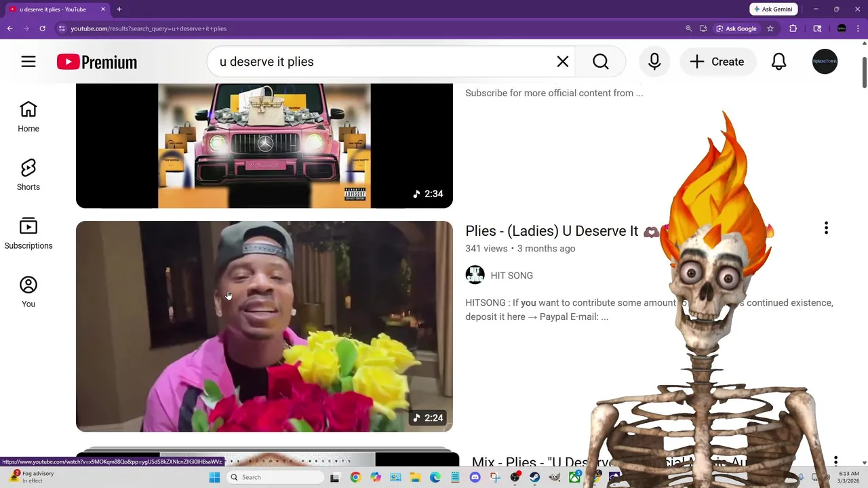Open the Chrome three-dot menu
Screen dimensions: 868x488
pyautogui.click(x=858, y=28)
